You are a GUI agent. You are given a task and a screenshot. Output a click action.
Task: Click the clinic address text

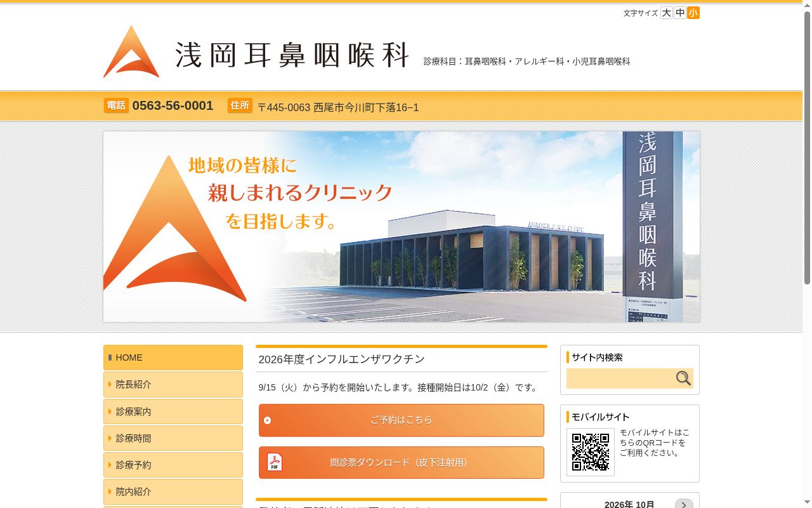[338, 107]
